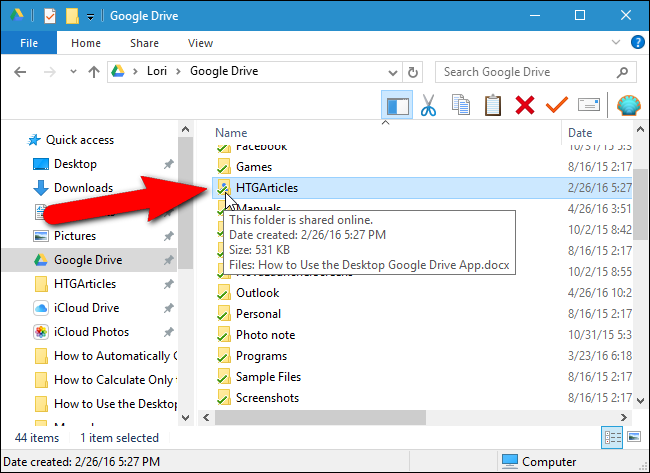Click the New Folder quick access icon
Image resolution: width=650 pixels, height=473 pixels.
(72, 16)
